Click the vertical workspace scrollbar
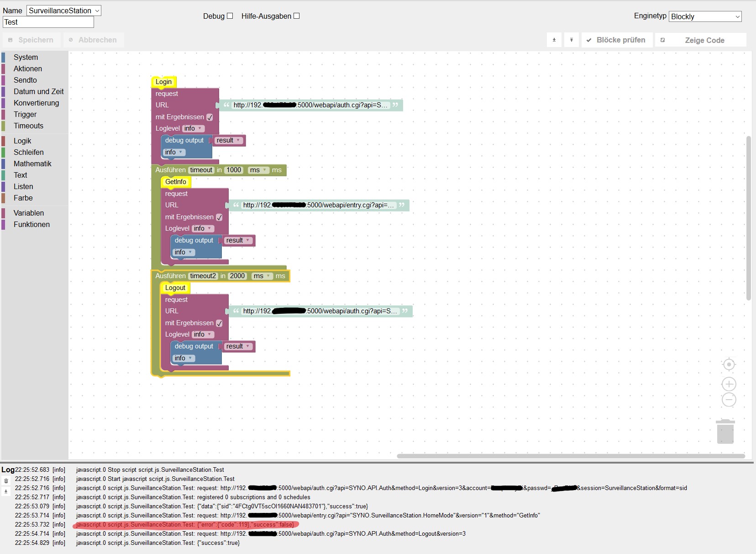Screen dimensions: 756x554 tap(749, 218)
